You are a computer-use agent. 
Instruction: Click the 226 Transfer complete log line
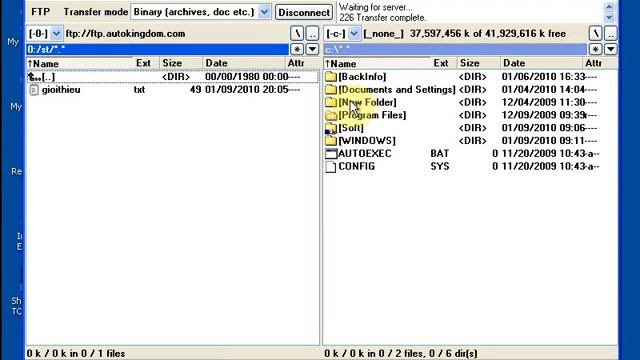point(382,18)
